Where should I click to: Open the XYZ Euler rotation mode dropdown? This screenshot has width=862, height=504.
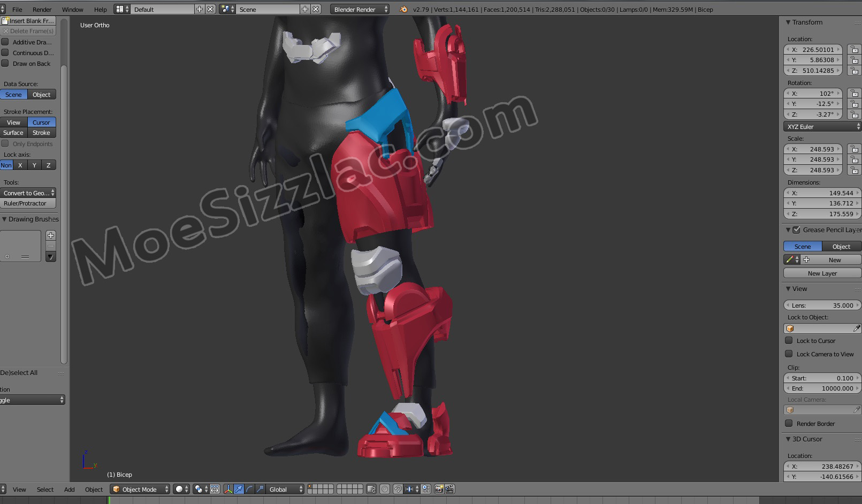tap(822, 127)
